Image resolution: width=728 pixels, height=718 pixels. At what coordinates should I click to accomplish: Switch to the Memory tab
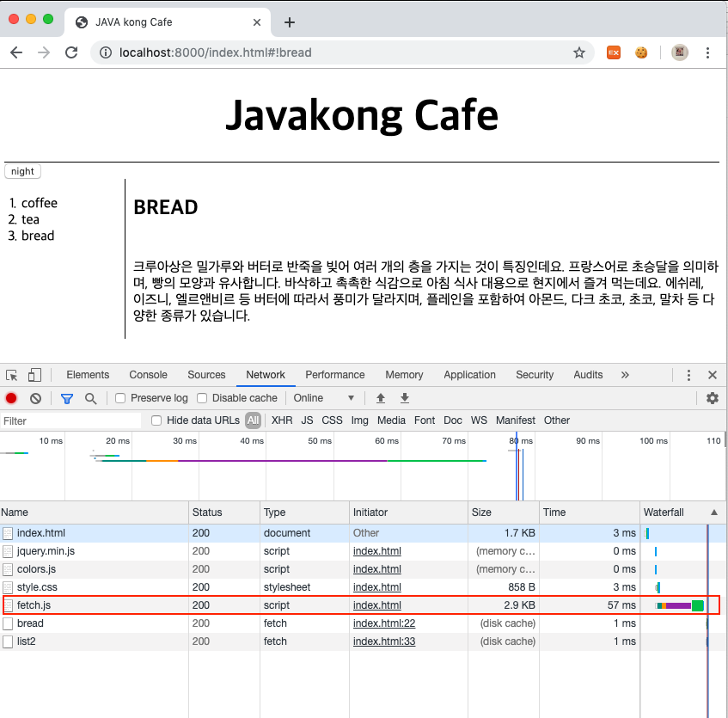coord(404,375)
